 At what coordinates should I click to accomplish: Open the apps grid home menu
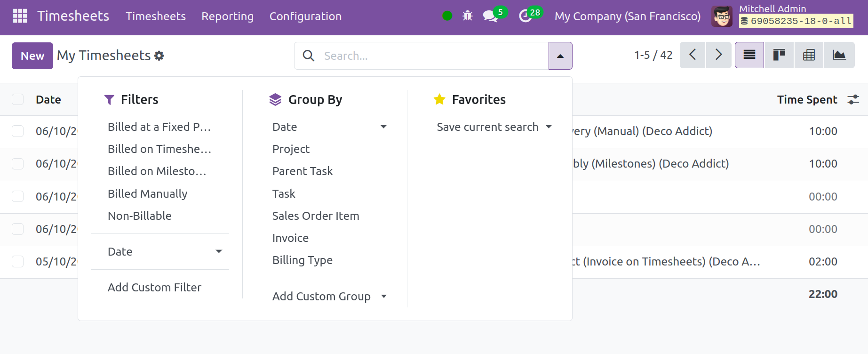pos(20,16)
